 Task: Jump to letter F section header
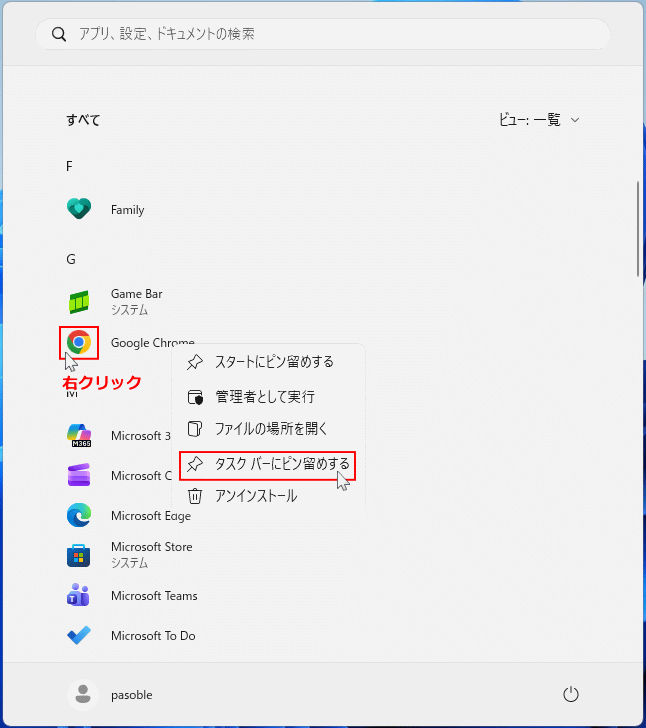click(69, 166)
